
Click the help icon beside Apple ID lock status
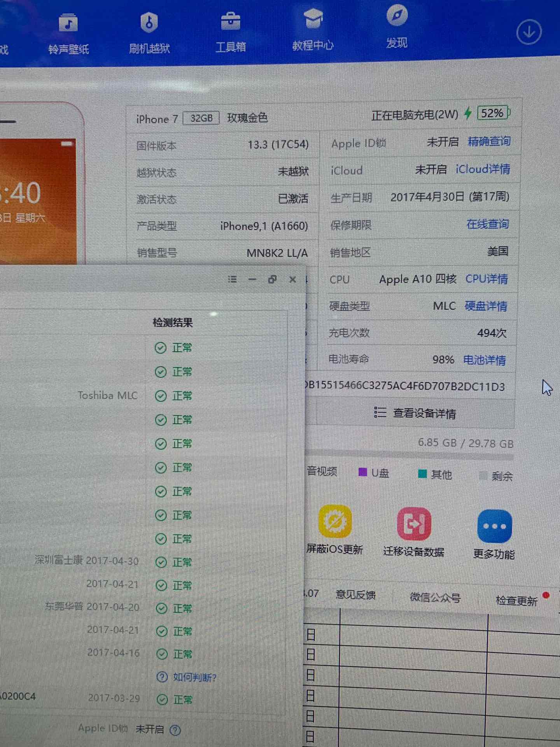point(175,730)
